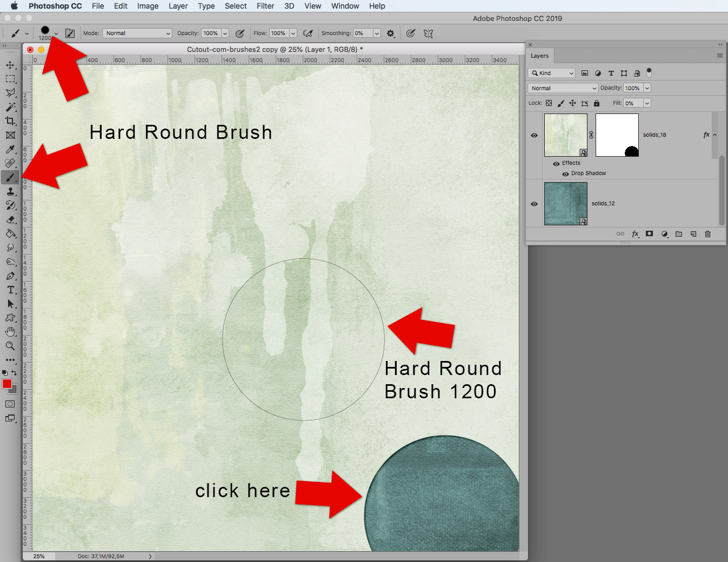The image size is (728, 562).
Task: Select the Clone Stamp tool
Action: pyautogui.click(x=10, y=191)
